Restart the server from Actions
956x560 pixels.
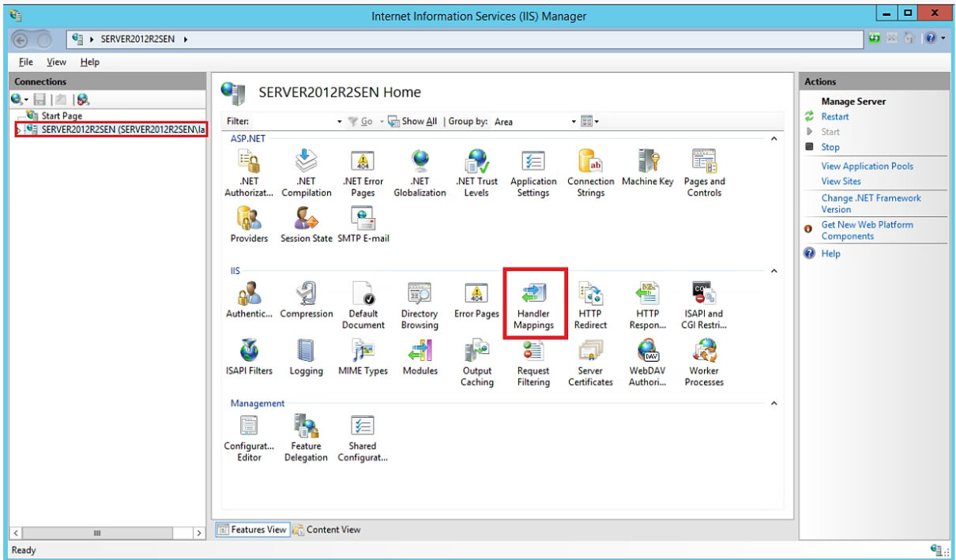coord(834,117)
